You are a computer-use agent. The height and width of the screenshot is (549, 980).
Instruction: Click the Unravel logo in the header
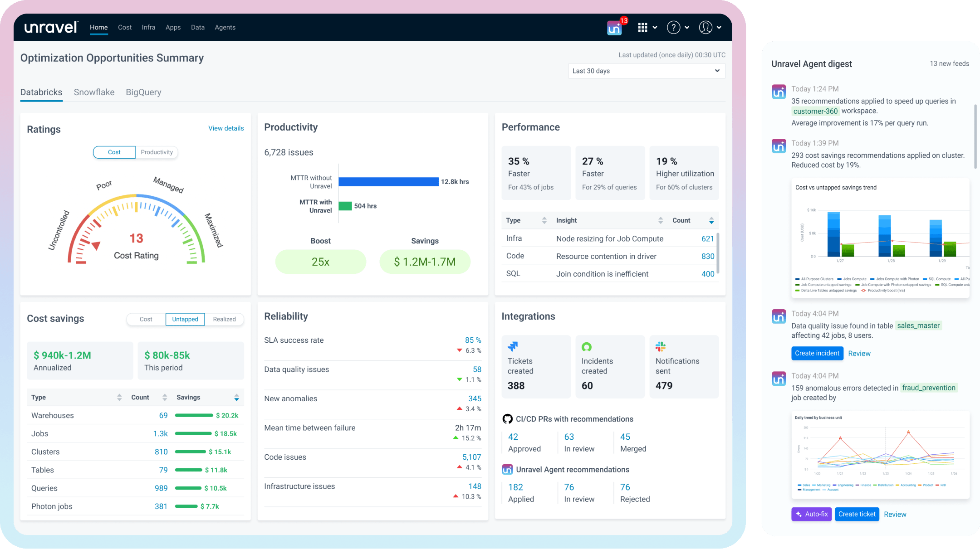[x=51, y=28]
